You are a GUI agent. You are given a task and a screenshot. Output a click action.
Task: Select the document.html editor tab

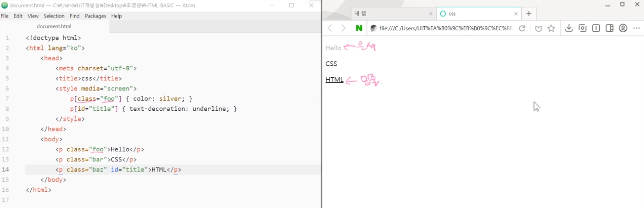pyautogui.click(x=54, y=26)
